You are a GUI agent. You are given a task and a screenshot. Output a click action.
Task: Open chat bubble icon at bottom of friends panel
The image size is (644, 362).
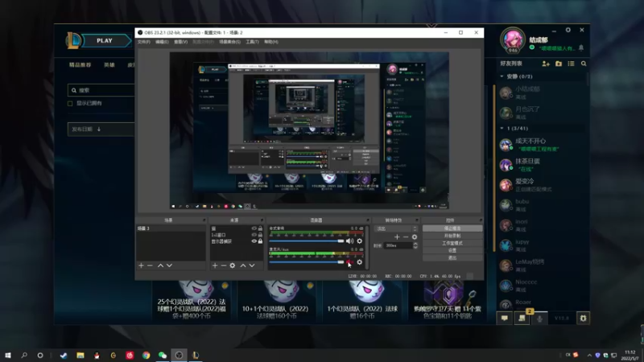tap(505, 318)
